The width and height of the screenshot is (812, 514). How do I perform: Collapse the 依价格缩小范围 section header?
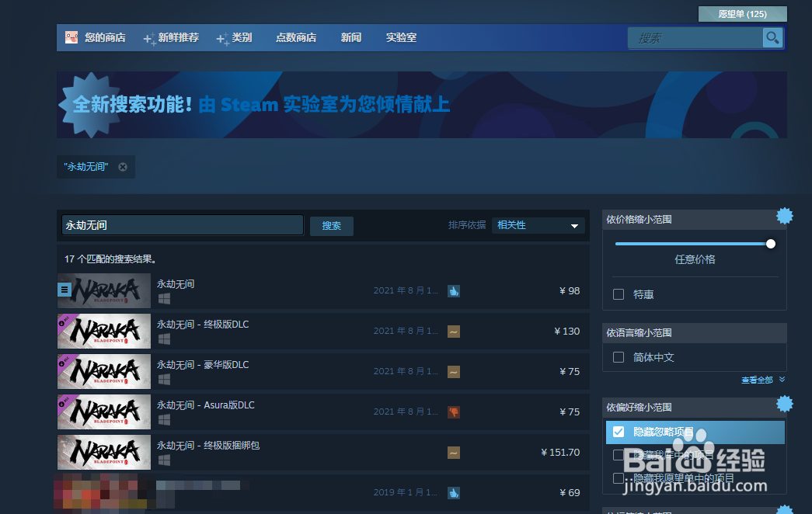click(695, 220)
